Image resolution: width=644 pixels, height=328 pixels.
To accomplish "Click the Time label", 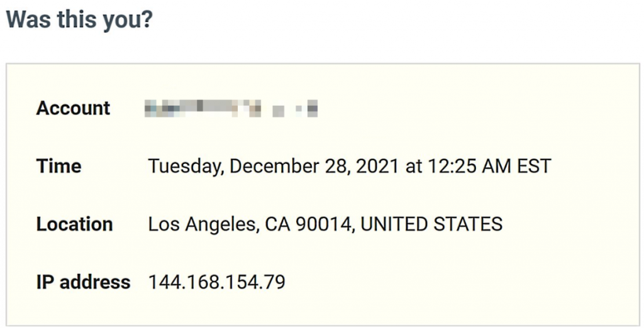I will click(58, 167).
